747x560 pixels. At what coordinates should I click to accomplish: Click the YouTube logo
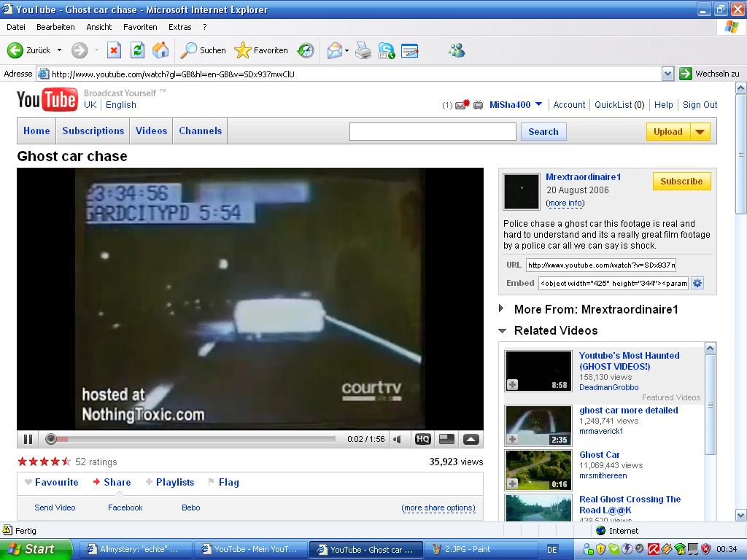47,99
